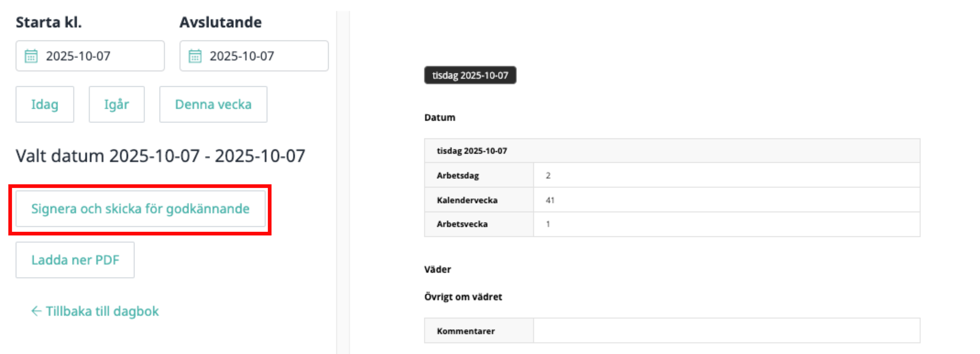980x354 pixels.
Task: Click the calendar icon in Starta kl. field
Action: point(31,56)
